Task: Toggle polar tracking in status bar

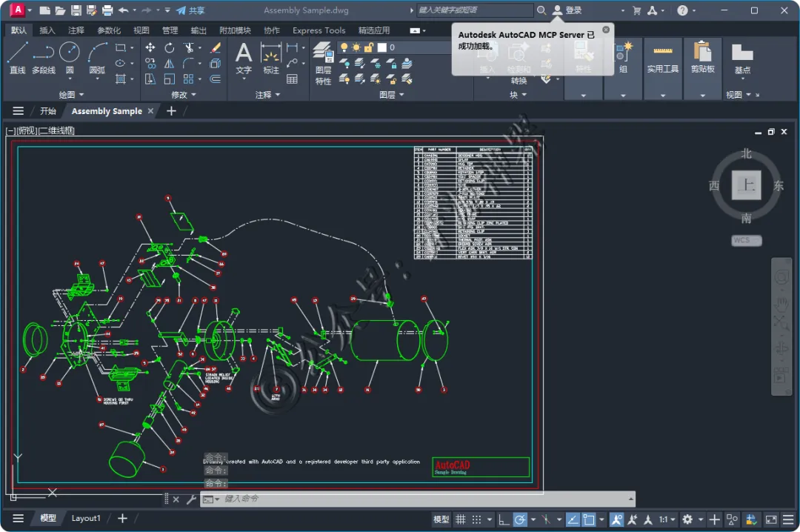Action: coord(521,519)
